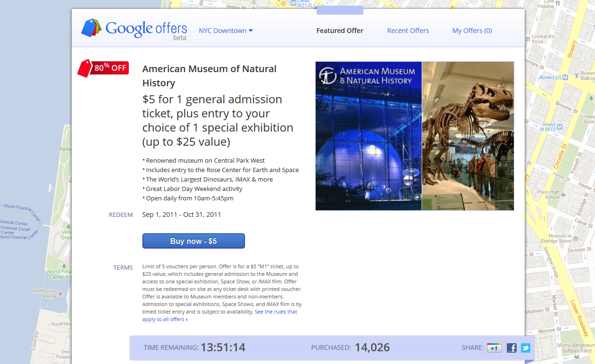This screenshot has height=364, width=595.
Task: Switch to the Recent Offers tab
Action: point(408,31)
